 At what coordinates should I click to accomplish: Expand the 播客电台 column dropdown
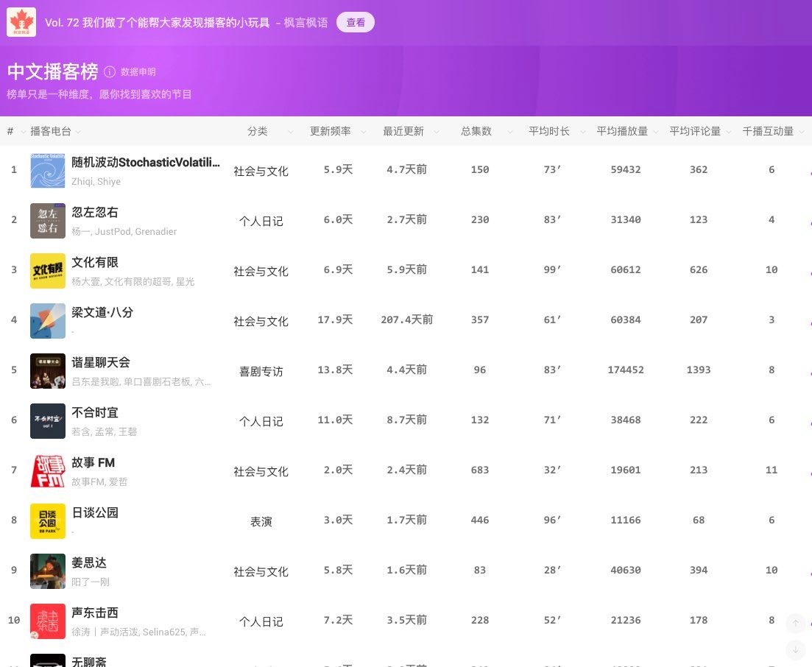[78, 132]
